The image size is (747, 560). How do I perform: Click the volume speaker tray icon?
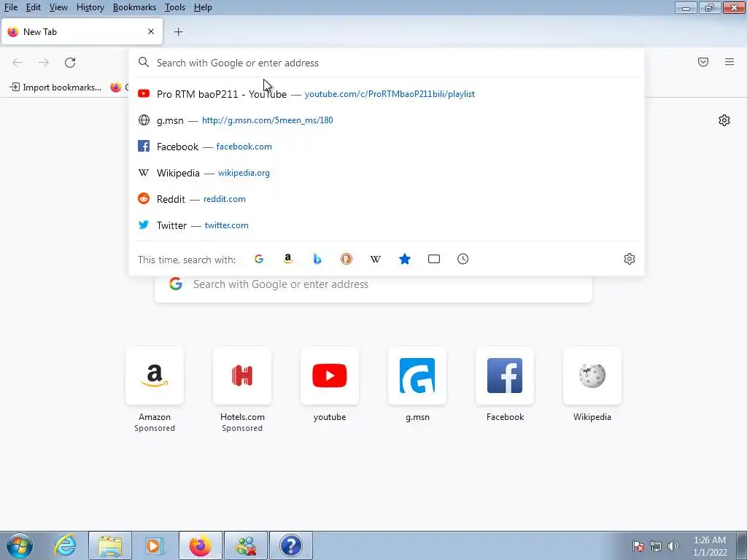click(673, 546)
